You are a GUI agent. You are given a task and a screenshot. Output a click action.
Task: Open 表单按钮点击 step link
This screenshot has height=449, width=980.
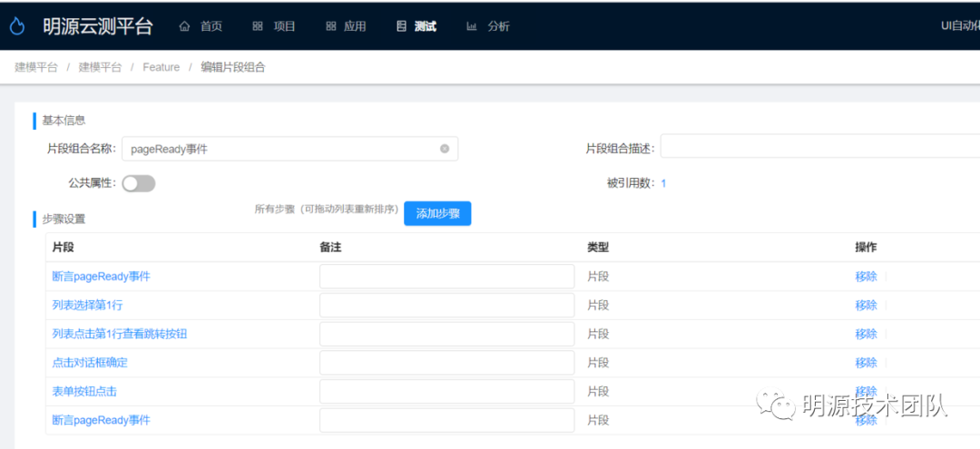84,392
